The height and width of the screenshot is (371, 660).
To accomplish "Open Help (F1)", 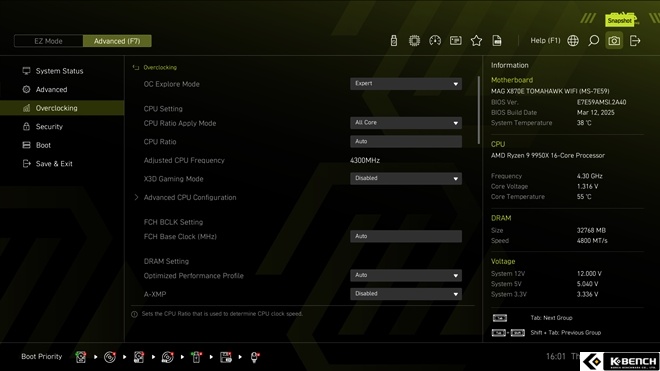I will (x=545, y=41).
